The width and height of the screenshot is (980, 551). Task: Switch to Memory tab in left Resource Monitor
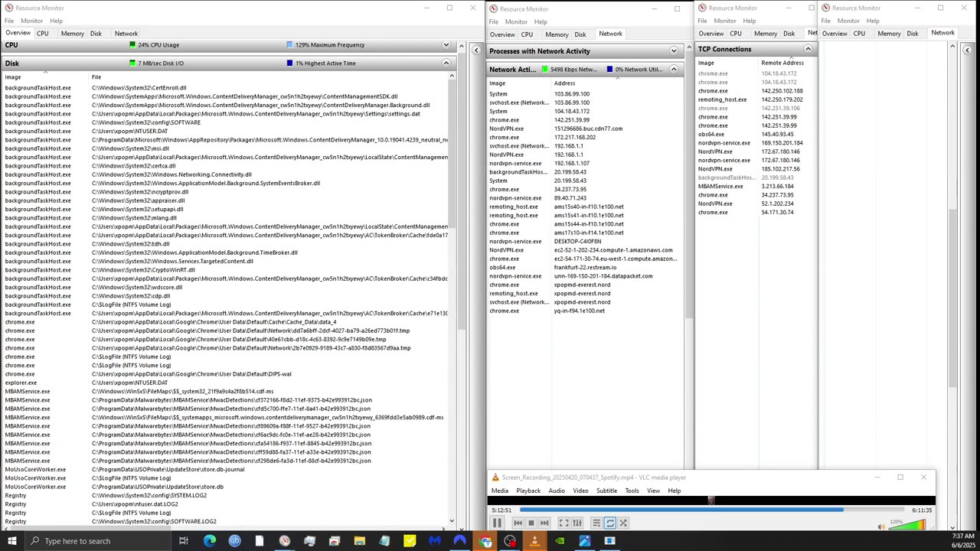[72, 34]
